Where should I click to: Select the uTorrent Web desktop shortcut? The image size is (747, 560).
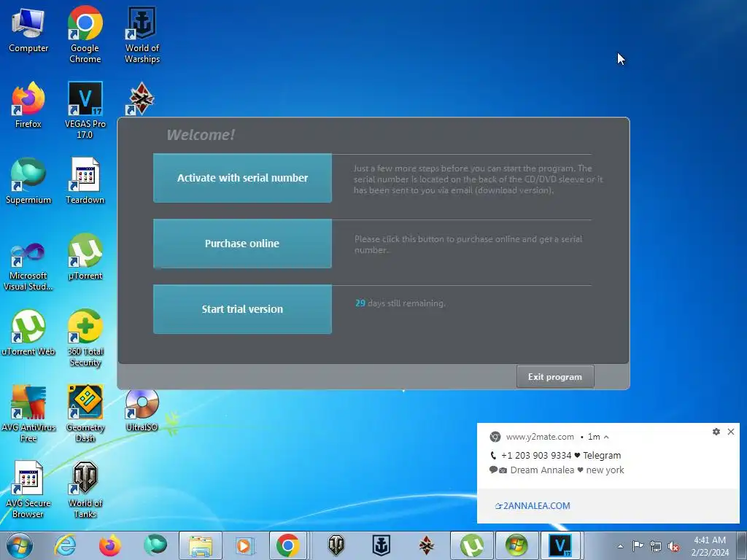tap(28, 332)
